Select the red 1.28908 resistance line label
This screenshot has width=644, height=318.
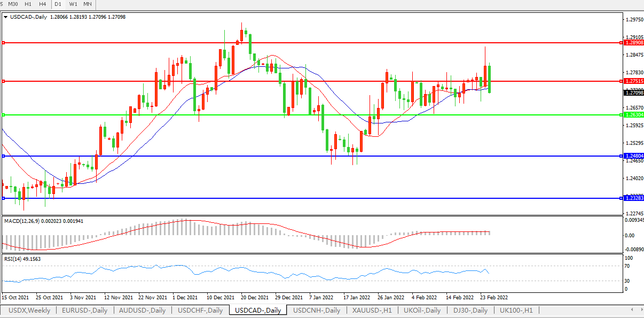pos(633,42)
